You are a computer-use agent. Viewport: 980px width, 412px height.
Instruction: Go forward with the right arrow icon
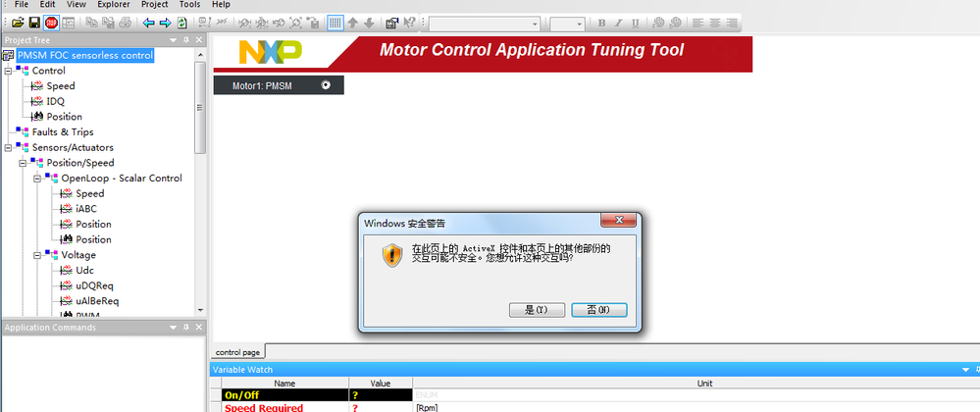(x=165, y=24)
